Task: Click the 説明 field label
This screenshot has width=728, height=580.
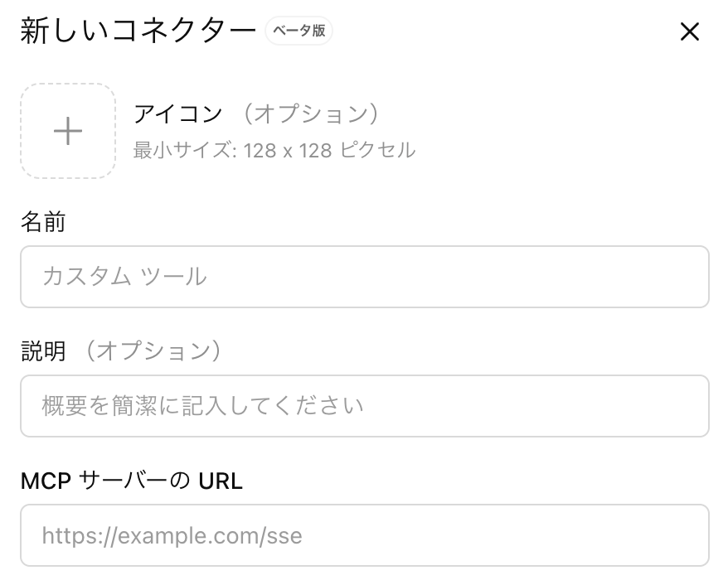Action: coord(43,351)
